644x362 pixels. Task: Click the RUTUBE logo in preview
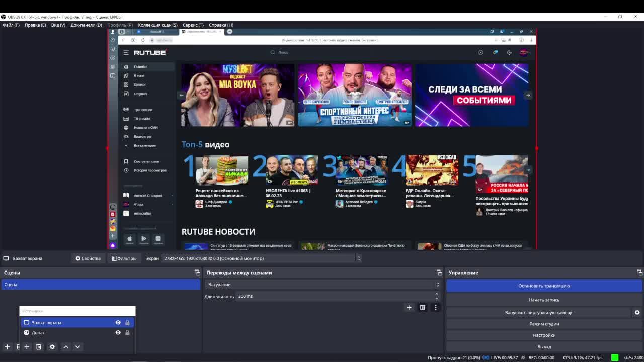click(150, 52)
